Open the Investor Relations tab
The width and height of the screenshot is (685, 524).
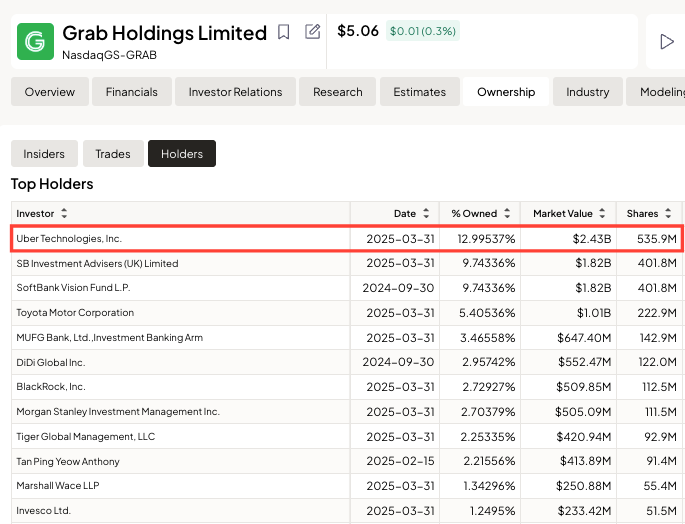234,92
